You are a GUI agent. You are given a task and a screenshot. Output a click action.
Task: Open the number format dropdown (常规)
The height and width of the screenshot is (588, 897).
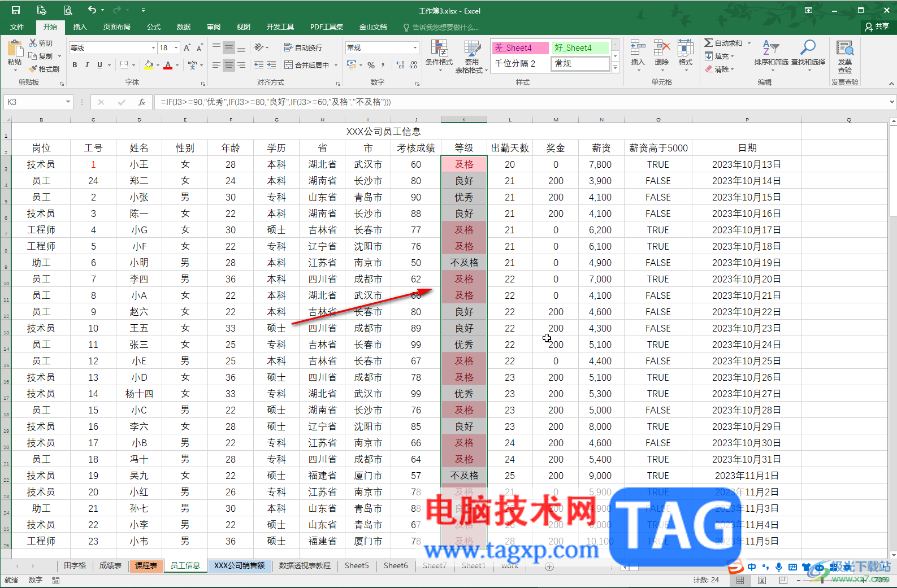415,48
